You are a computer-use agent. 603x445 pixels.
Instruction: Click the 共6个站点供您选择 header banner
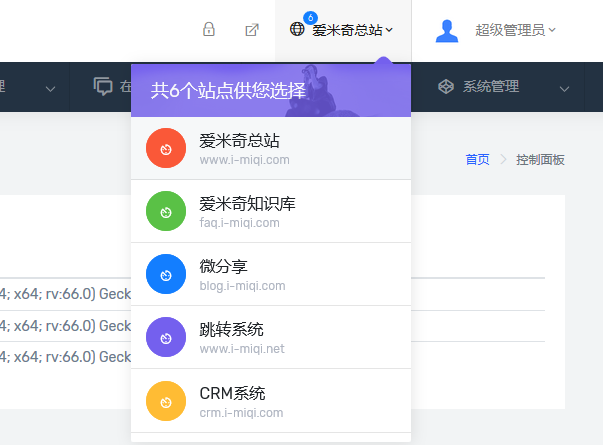point(228,91)
